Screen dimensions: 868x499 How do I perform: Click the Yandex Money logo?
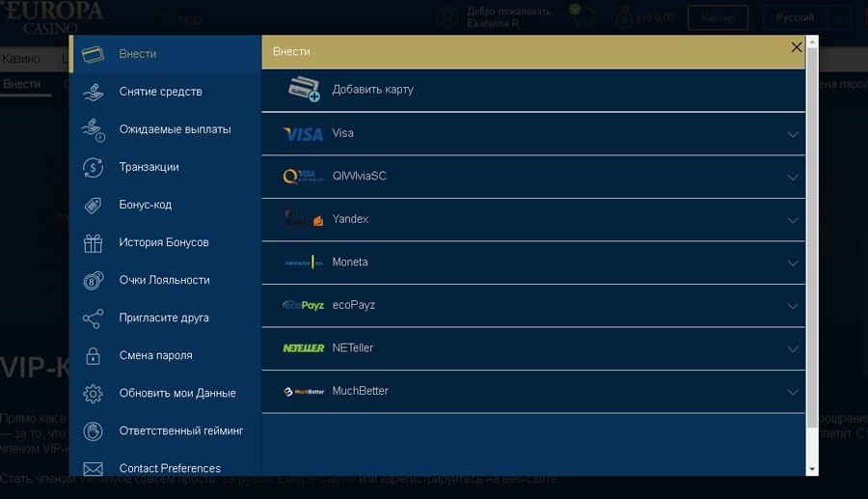(x=304, y=219)
